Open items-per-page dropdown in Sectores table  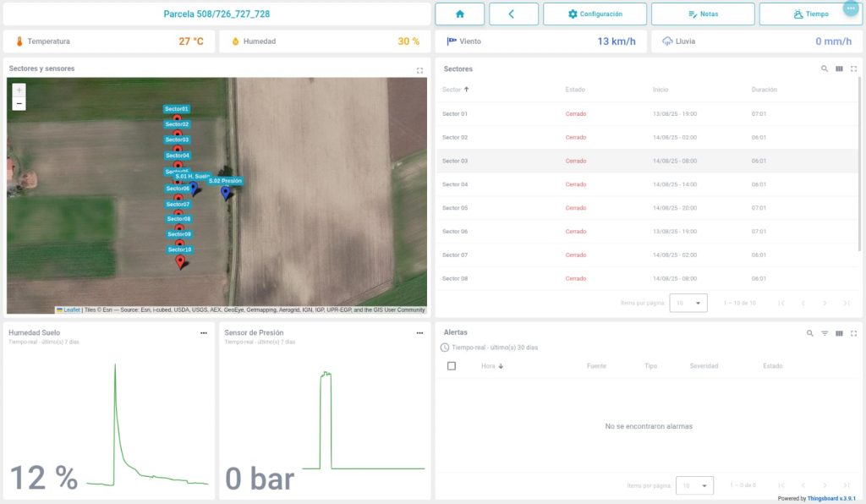(688, 303)
